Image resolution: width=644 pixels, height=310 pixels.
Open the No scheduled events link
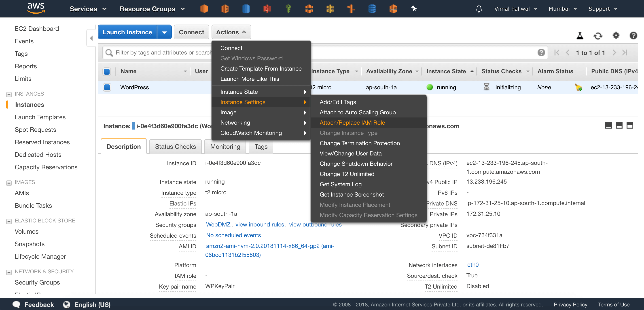(x=233, y=235)
